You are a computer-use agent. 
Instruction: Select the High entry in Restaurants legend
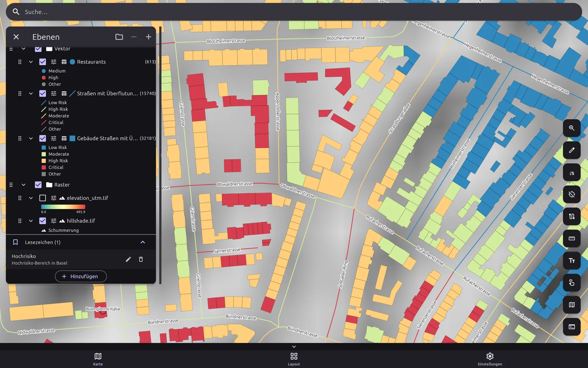click(x=53, y=78)
